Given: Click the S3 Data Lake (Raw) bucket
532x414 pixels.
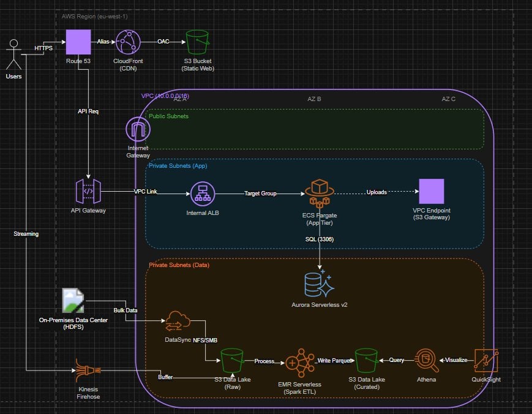Looking at the screenshot, I should pyautogui.click(x=233, y=361).
